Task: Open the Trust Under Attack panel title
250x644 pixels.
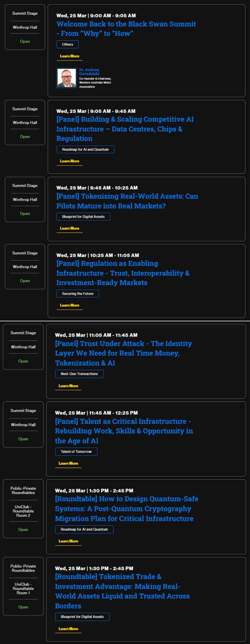Action: (123, 353)
